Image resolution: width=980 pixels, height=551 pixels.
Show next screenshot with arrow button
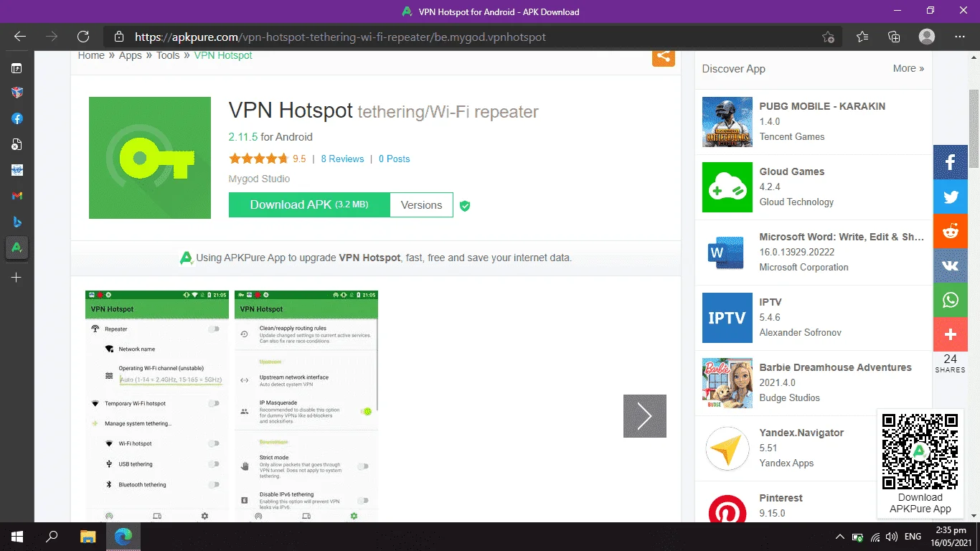pyautogui.click(x=645, y=416)
